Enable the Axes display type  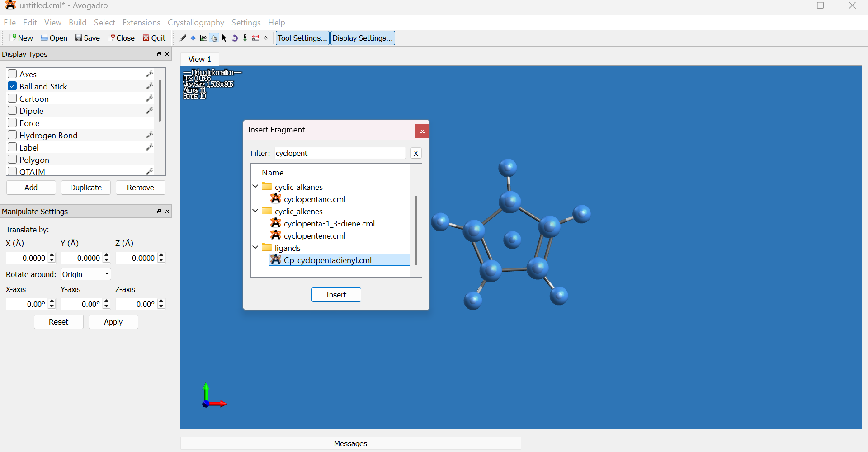(x=12, y=74)
